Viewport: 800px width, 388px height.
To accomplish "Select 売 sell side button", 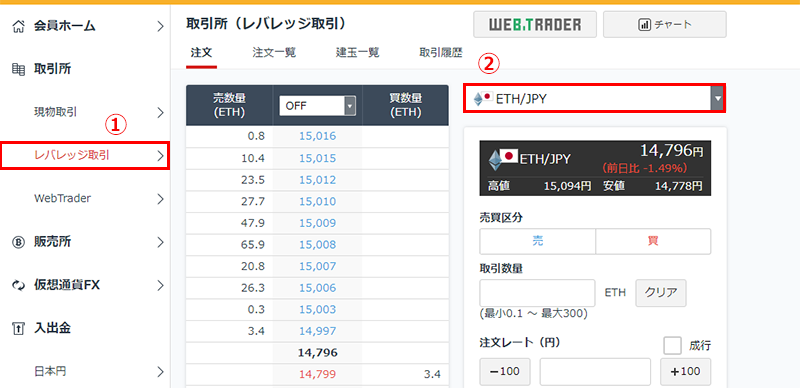I will [x=538, y=241].
